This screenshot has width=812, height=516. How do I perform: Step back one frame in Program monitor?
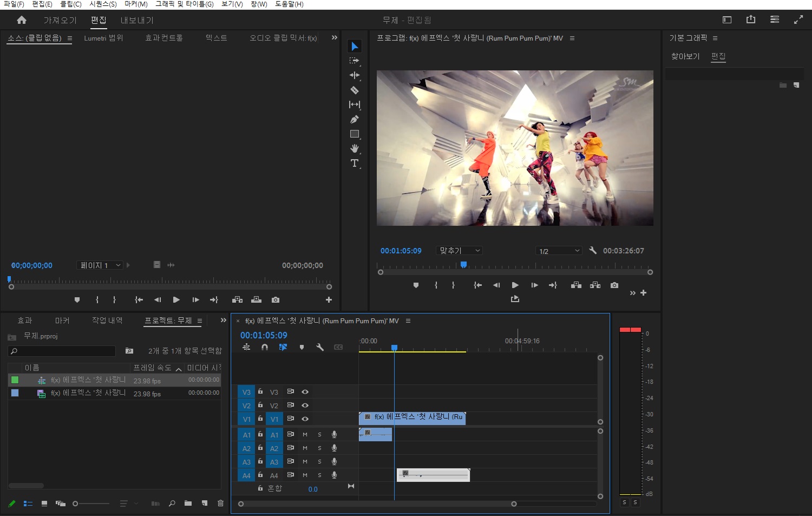coord(496,285)
